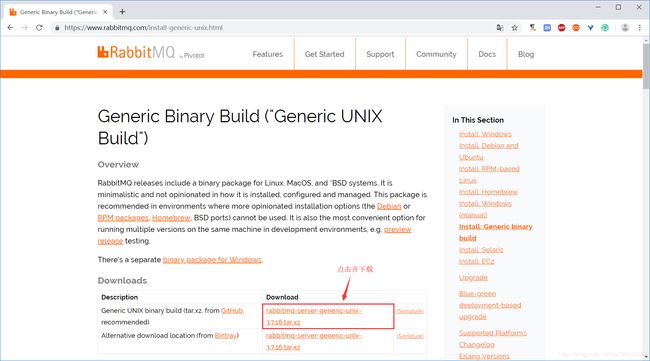The width and height of the screenshot is (650, 361).
Task: Open Erlang Versions sidebar link
Action: click(x=484, y=356)
